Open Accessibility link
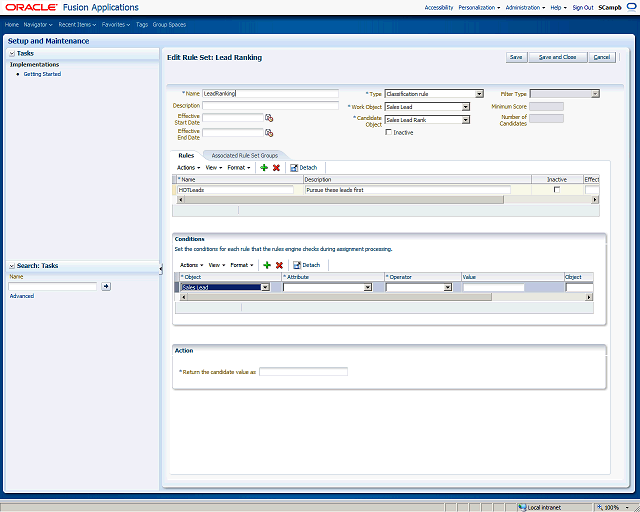 [439, 7]
